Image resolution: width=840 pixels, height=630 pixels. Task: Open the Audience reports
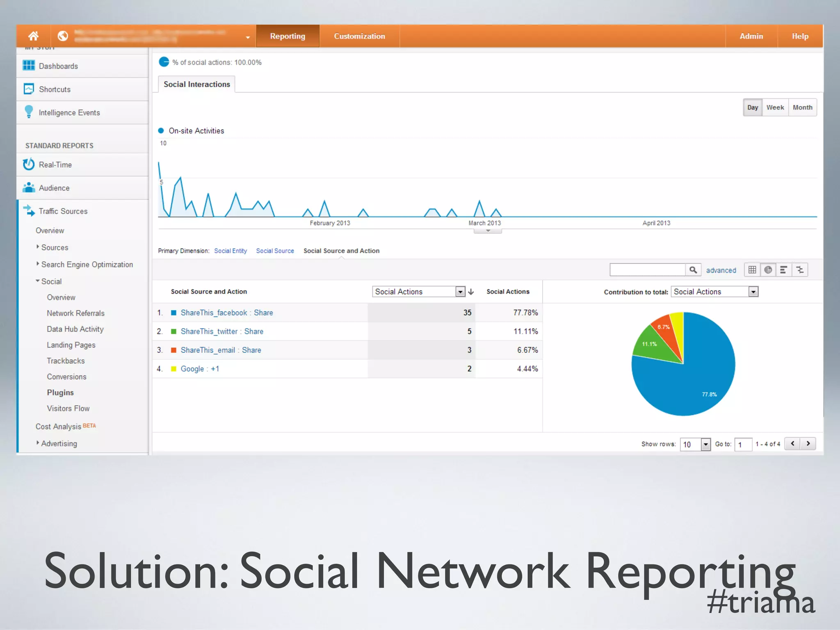click(82, 188)
